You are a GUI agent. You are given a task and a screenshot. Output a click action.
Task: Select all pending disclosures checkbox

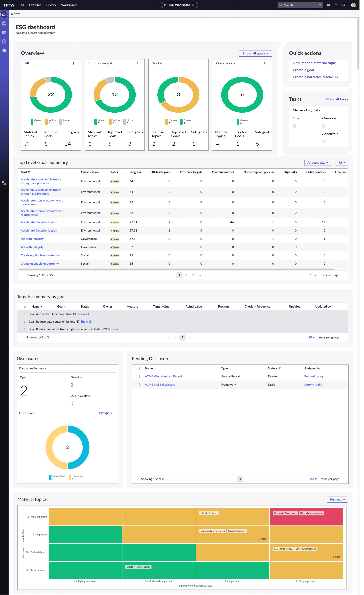[138, 368]
